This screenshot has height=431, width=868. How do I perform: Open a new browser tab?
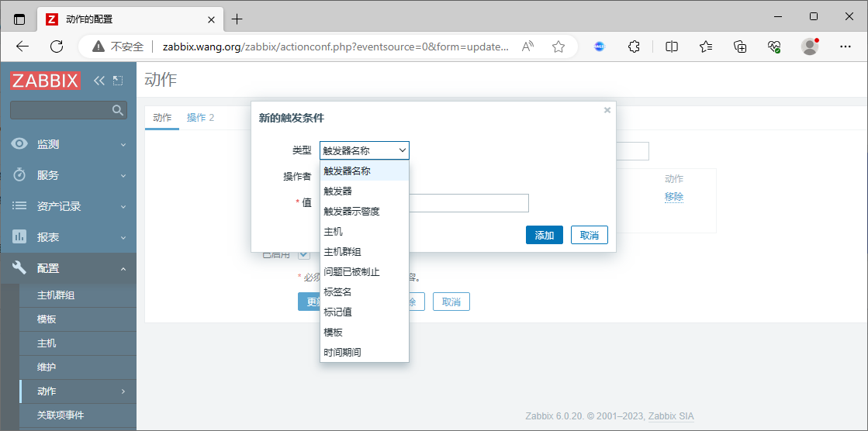[x=237, y=19]
